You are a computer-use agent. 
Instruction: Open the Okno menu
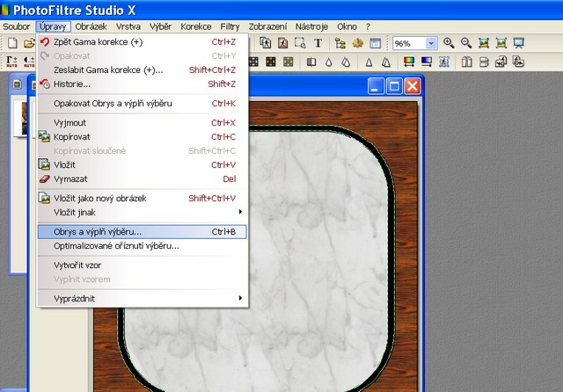[347, 26]
